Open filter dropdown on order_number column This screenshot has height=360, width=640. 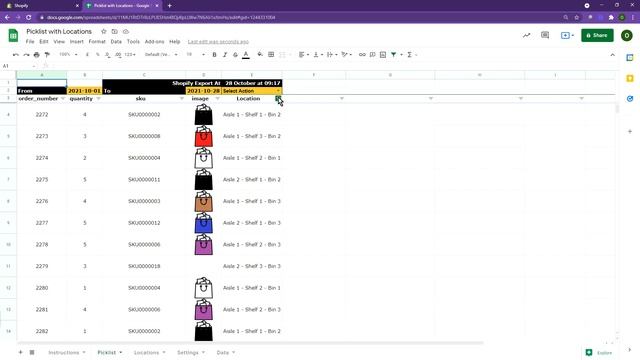tap(62, 99)
